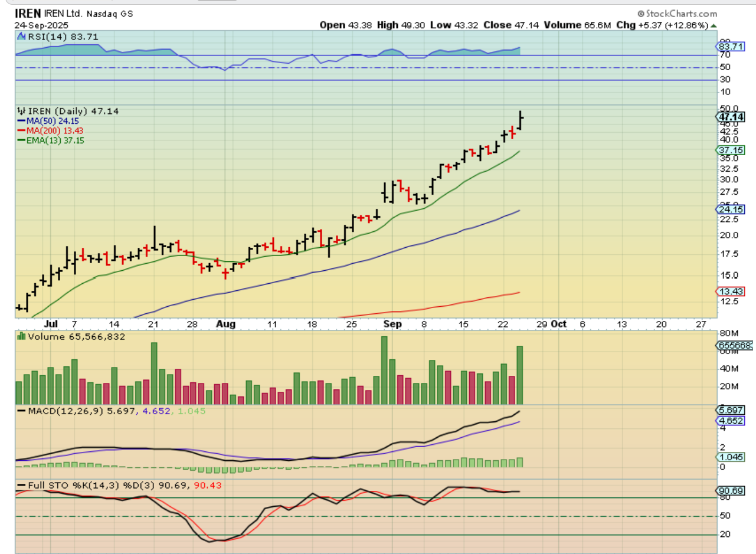The height and width of the screenshot is (554, 756).
Task: Click the red MA(200) legend line marker
Action: coord(21,131)
